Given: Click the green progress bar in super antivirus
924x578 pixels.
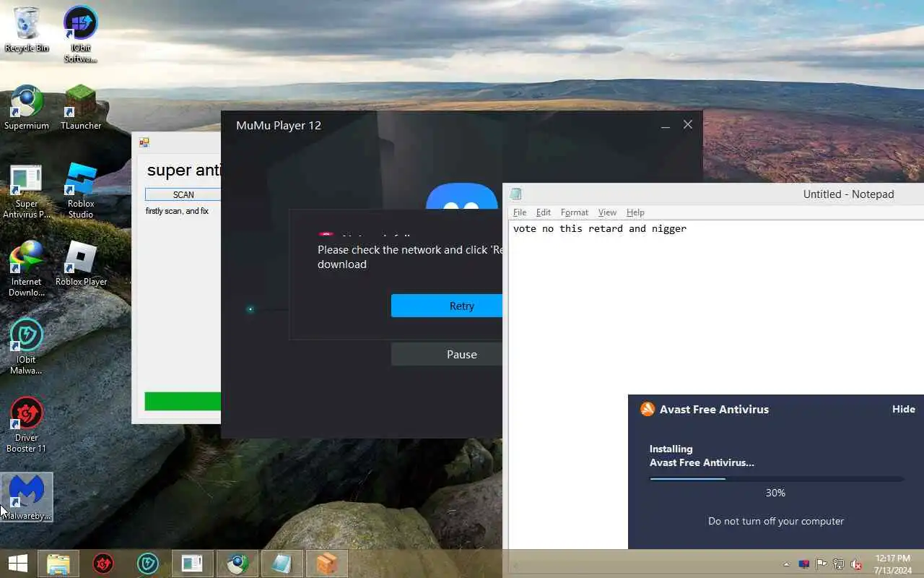Looking at the screenshot, I should (183, 401).
